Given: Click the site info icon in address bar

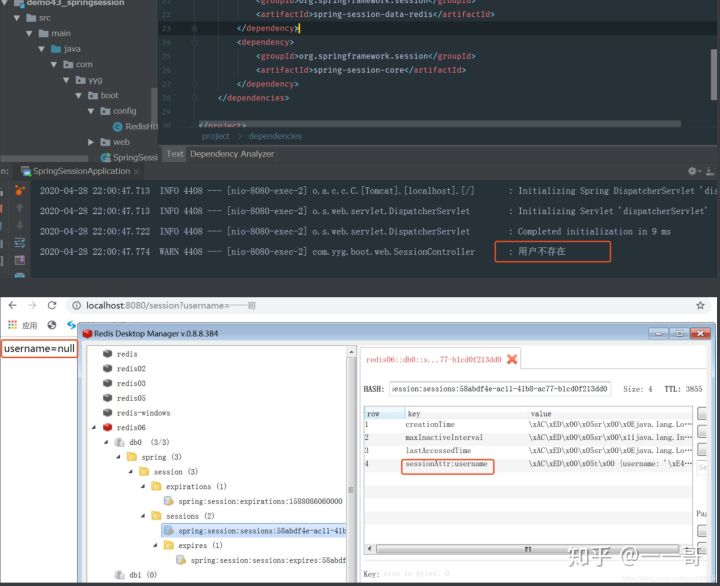Looking at the screenshot, I should coord(76,305).
